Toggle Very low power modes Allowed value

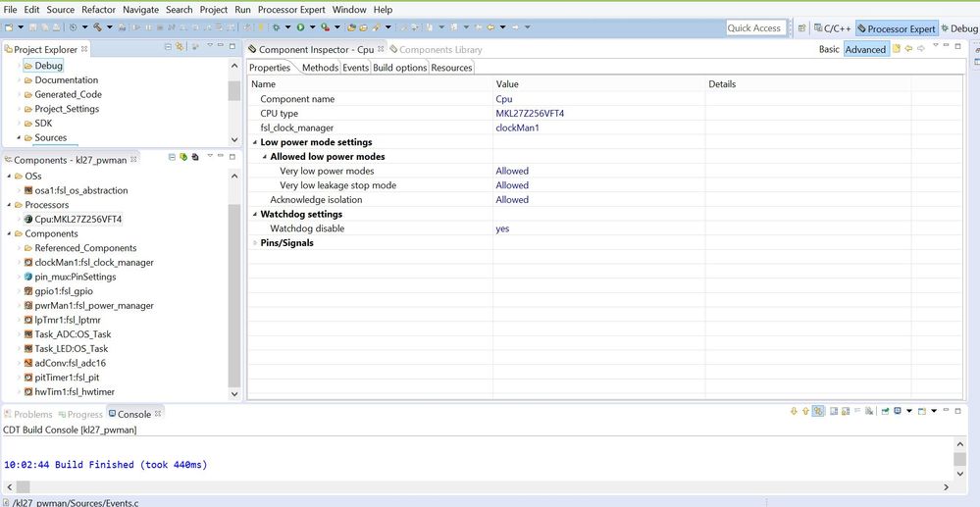512,171
